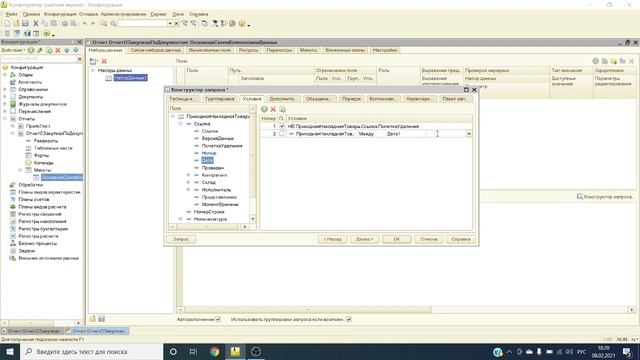Click the move down arrow in configuration panel

[76, 50]
